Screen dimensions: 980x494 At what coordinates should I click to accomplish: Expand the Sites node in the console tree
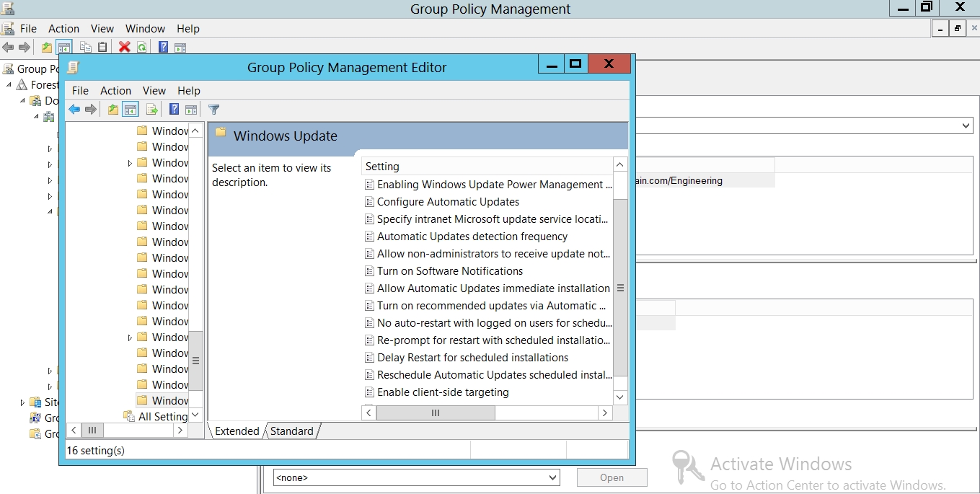click(x=22, y=402)
